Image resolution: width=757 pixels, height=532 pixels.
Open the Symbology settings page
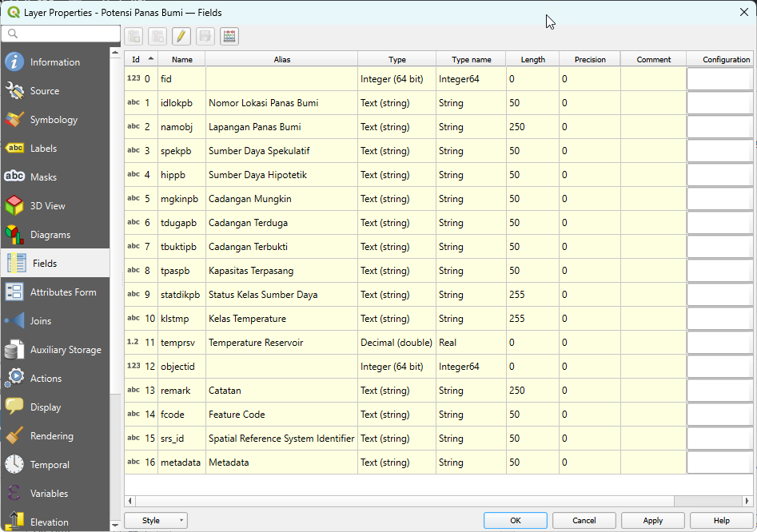tap(54, 120)
